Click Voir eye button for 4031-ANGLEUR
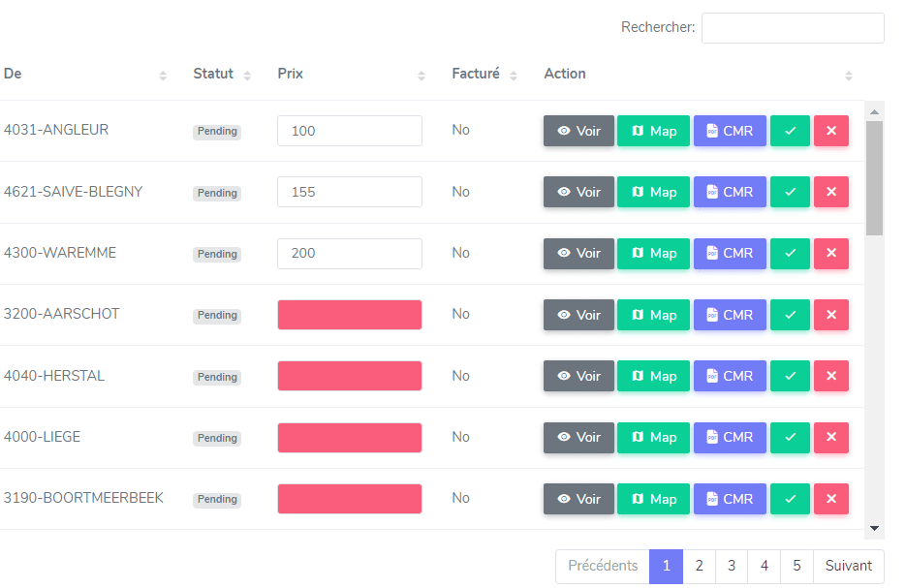906x588 pixels. tap(578, 131)
